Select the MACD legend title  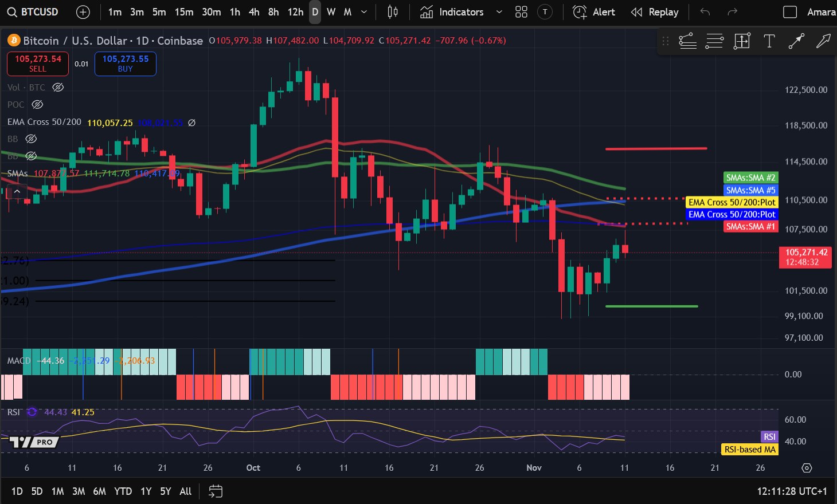[x=19, y=360]
